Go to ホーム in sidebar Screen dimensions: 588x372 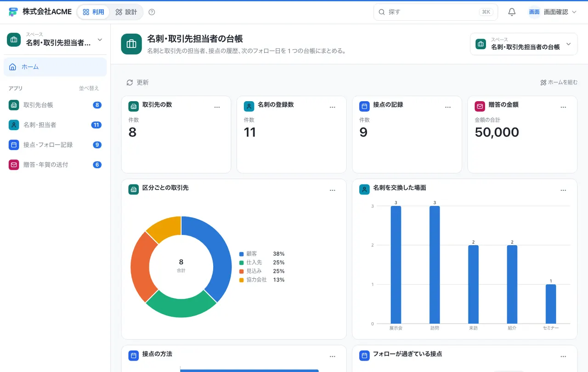pos(55,67)
